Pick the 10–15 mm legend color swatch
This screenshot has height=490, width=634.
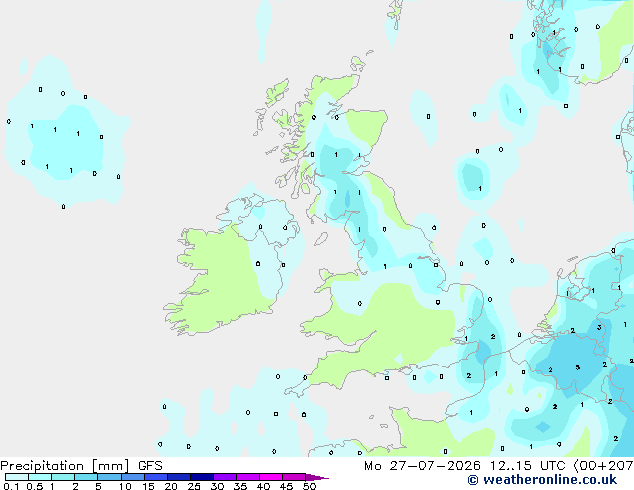[133, 477]
